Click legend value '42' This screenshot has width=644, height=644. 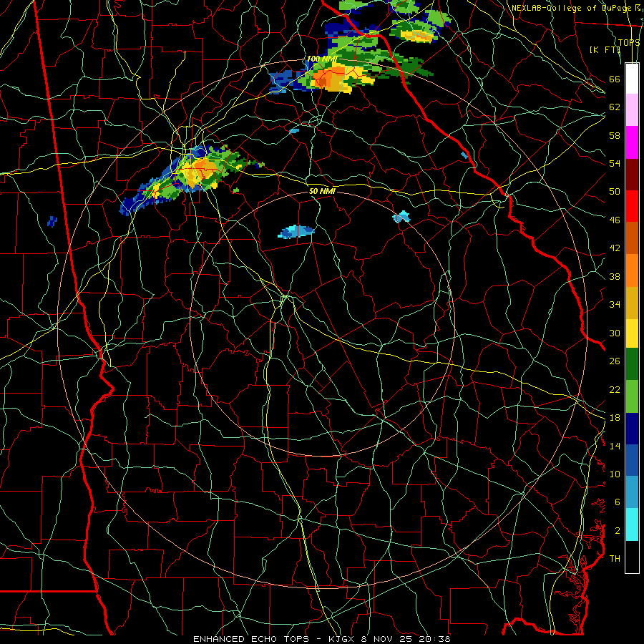[615, 248]
